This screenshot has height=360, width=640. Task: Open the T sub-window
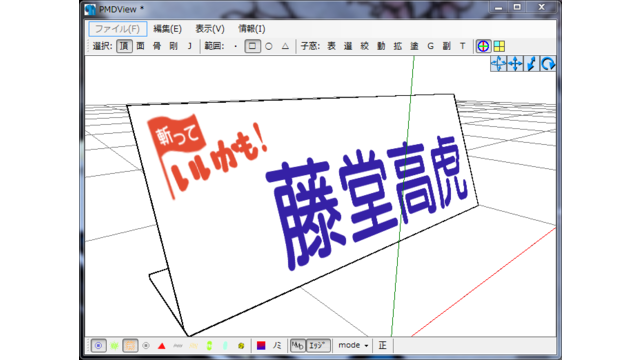click(x=462, y=46)
